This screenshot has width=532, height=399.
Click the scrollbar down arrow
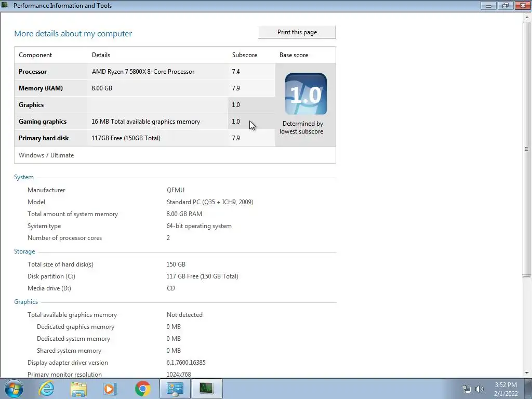click(526, 373)
